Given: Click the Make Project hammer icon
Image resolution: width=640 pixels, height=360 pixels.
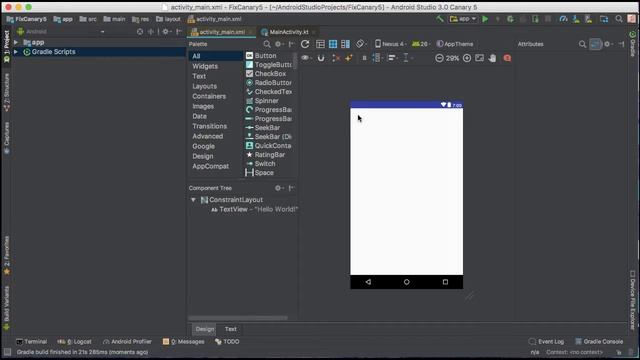Looking at the screenshot, I should click(440, 19).
